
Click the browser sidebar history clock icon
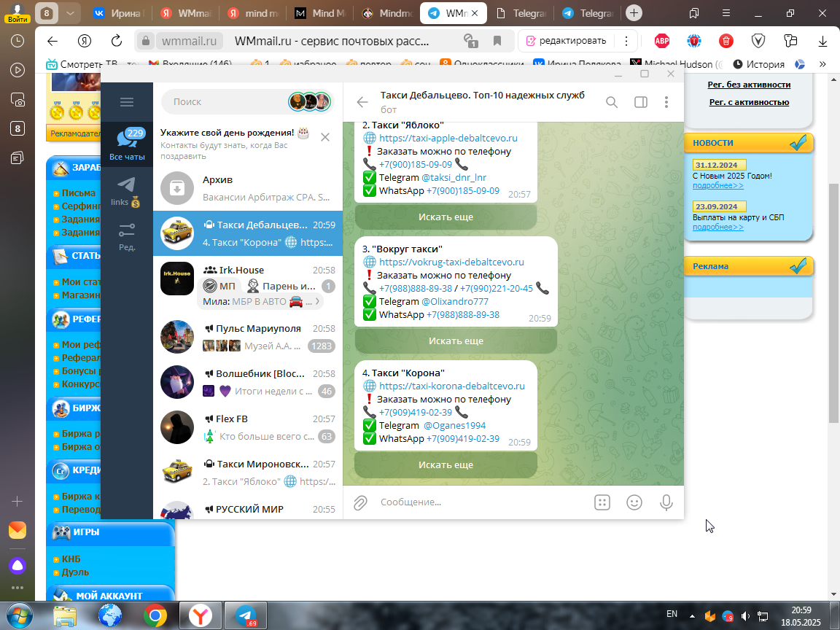pos(17,41)
